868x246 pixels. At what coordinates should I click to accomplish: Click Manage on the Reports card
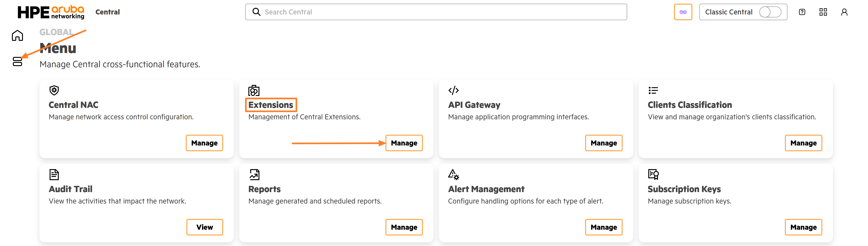404,227
